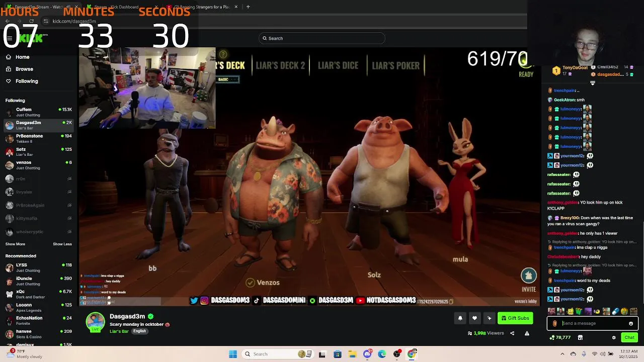Click the Send a message chat input
The width and height of the screenshot is (644, 362).
593,323
